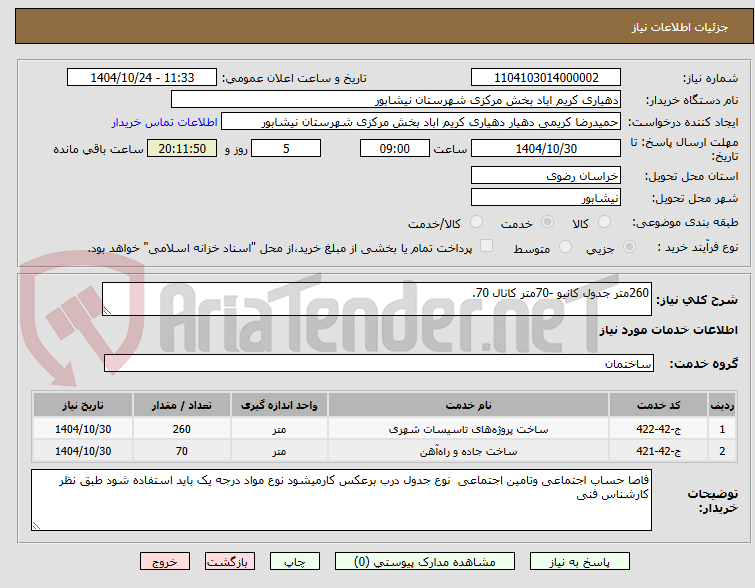Click resize handle of شرح کلی نیاز textarea
The width and height of the screenshot is (755, 588).
107,311
